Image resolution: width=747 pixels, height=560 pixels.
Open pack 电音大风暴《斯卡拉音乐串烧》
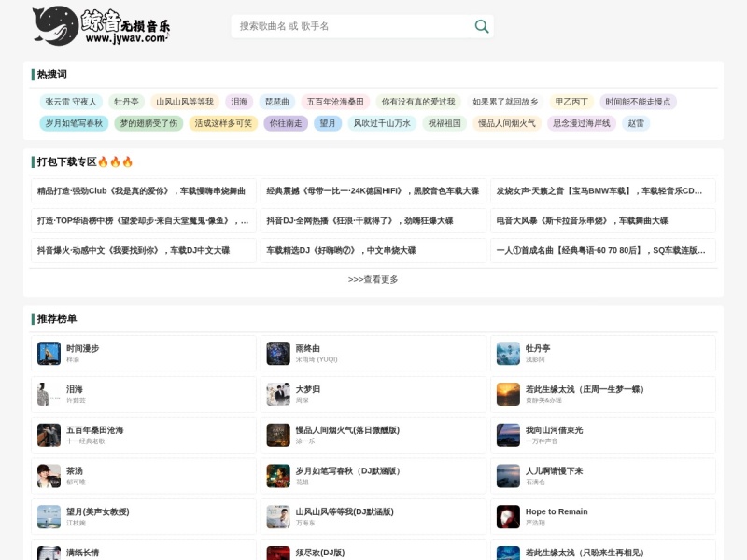(x=603, y=221)
